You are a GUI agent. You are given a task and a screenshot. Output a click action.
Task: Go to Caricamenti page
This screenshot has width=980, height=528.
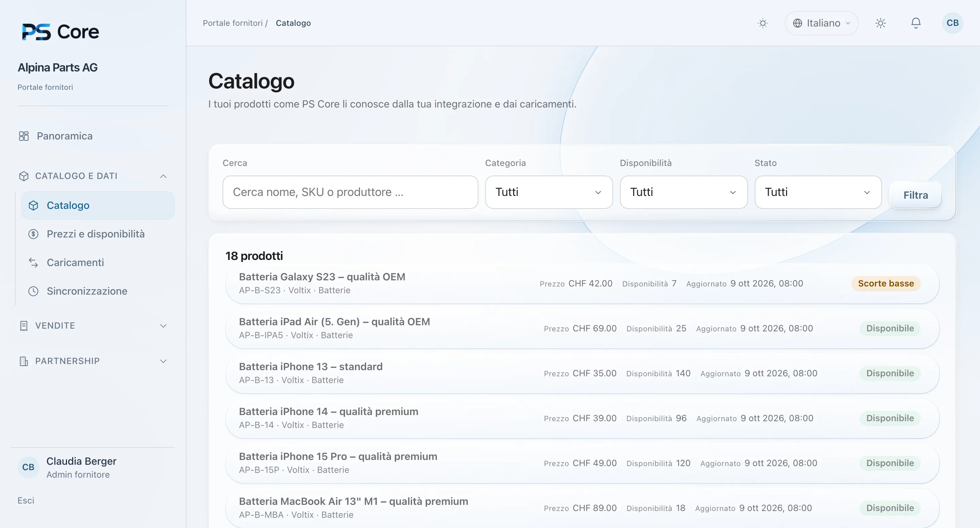click(x=98, y=263)
